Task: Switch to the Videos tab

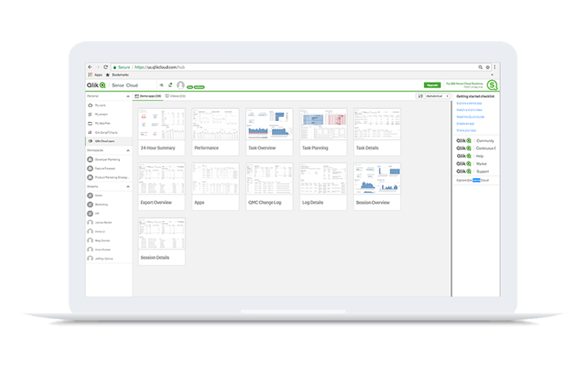Action: (176, 96)
